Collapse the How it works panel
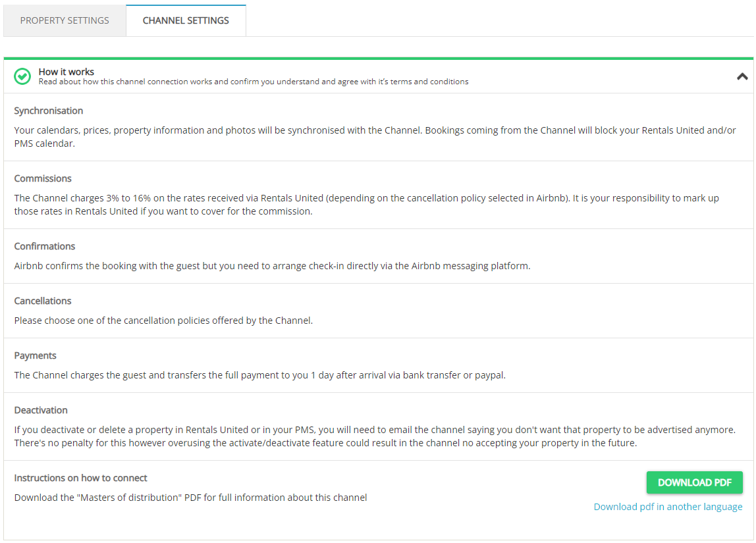Viewport: 756px width, 543px height. point(742,76)
